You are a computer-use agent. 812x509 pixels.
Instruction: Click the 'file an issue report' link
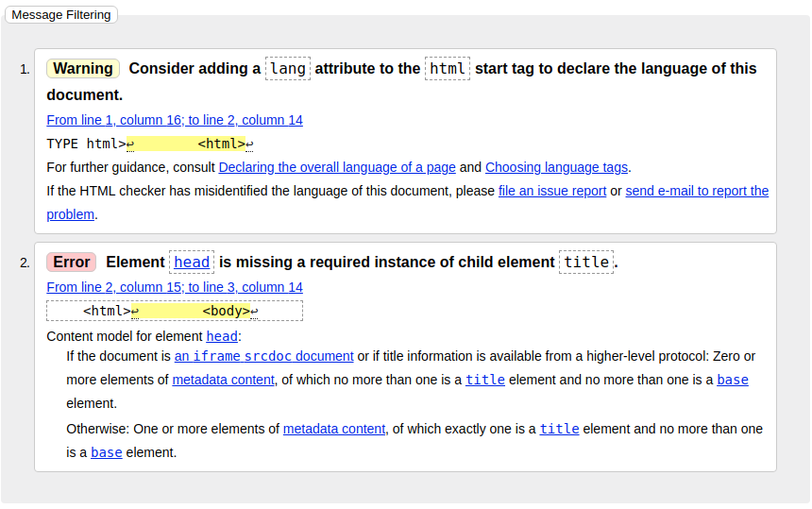click(552, 191)
